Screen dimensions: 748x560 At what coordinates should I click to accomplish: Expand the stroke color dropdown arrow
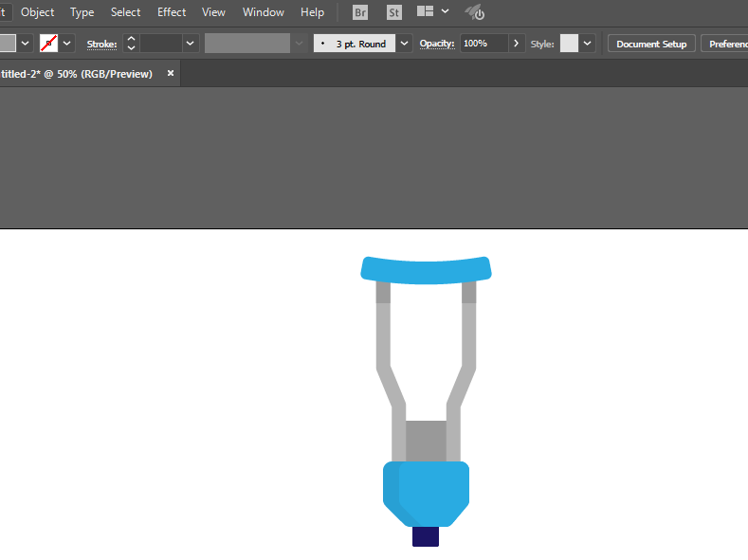click(67, 44)
